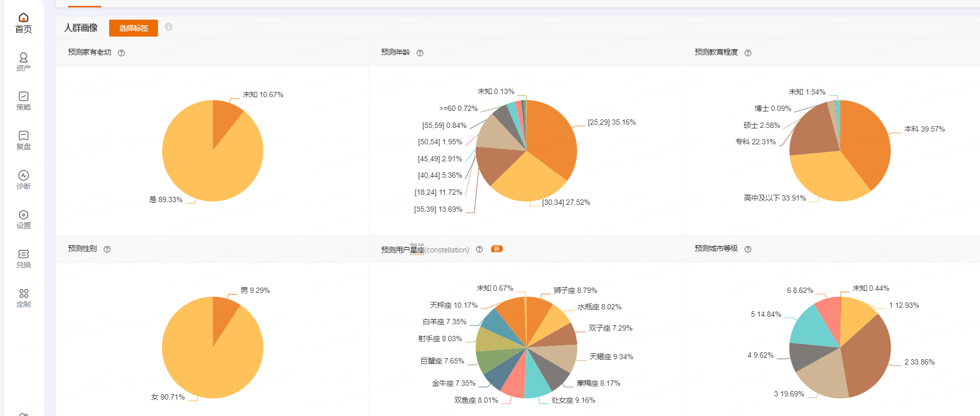Click the 专科 22.31% education label
The image size is (980, 416).
(x=756, y=142)
